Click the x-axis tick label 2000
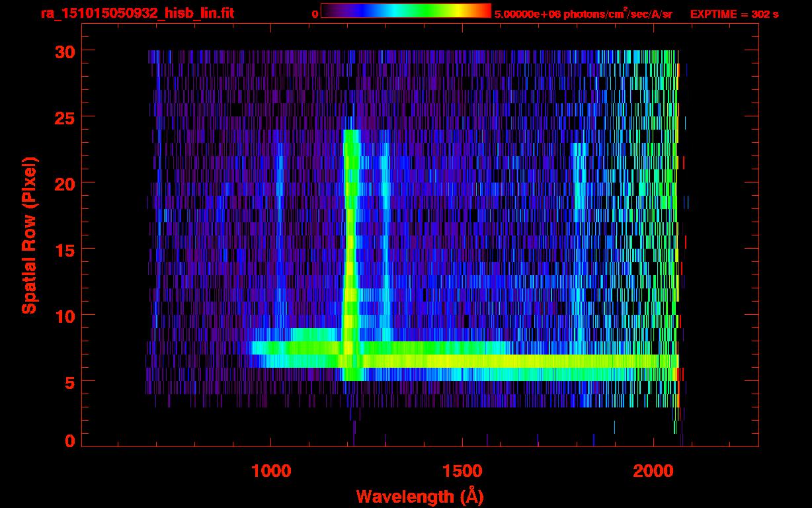The width and height of the screenshot is (812, 508). (x=653, y=471)
